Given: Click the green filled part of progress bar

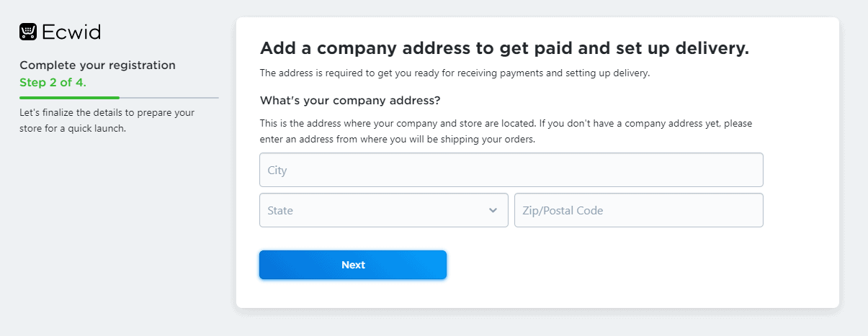Looking at the screenshot, I should click(x=69, y=97).
